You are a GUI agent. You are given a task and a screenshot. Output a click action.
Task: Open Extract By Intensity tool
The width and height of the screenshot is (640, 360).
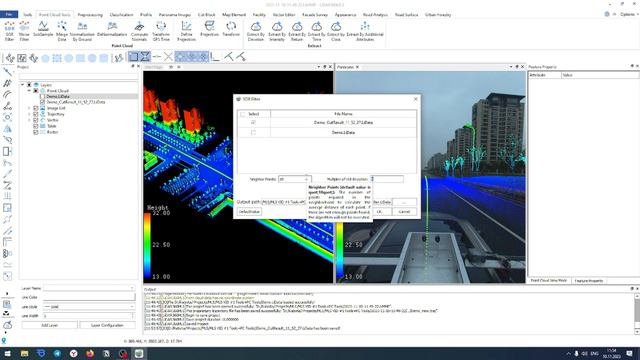[277, 31]
